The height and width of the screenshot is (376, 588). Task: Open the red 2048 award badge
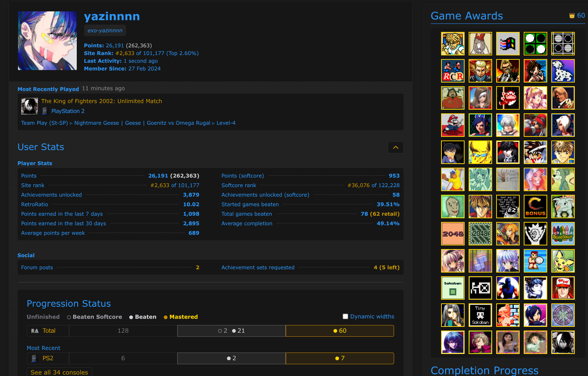(x=453, y=234)
